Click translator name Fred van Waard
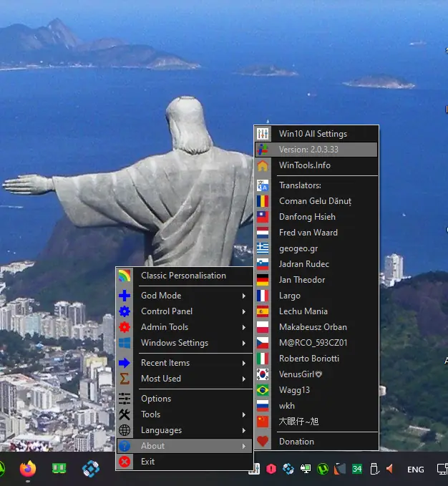Image resolution: width=448 pixels, height=486 pixels. click(308, 233)
